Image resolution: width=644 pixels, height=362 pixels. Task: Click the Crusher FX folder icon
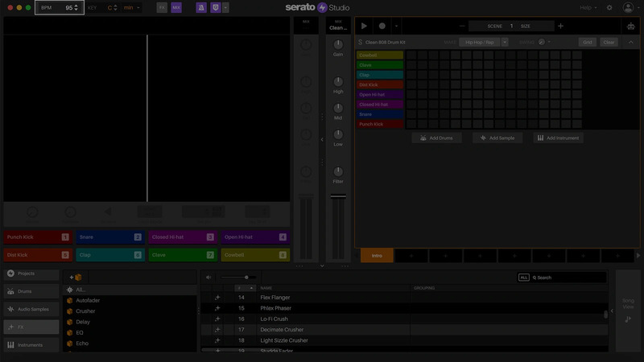[x=70, y=311]
